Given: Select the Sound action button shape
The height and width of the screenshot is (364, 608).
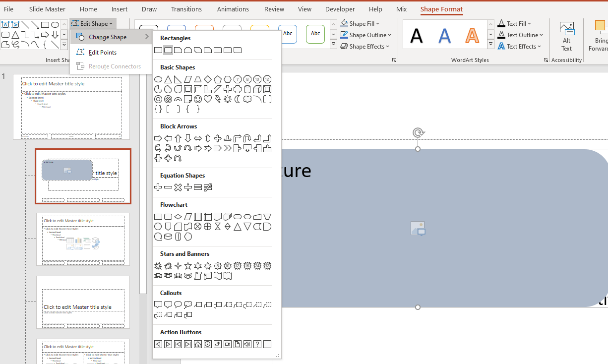Looking at the screenshot, I should (x=247, y=344).
